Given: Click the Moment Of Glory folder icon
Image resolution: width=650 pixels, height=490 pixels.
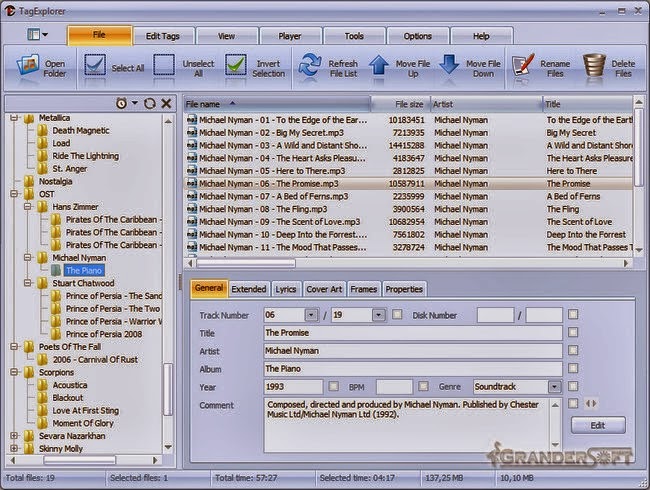Looking at the screenshot, I should pos(42,423).
